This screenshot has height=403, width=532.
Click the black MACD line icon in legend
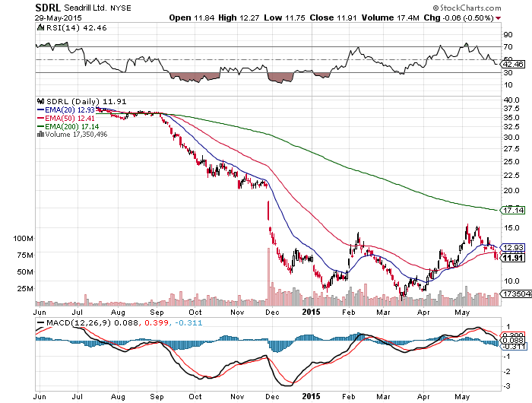[40, 323]
